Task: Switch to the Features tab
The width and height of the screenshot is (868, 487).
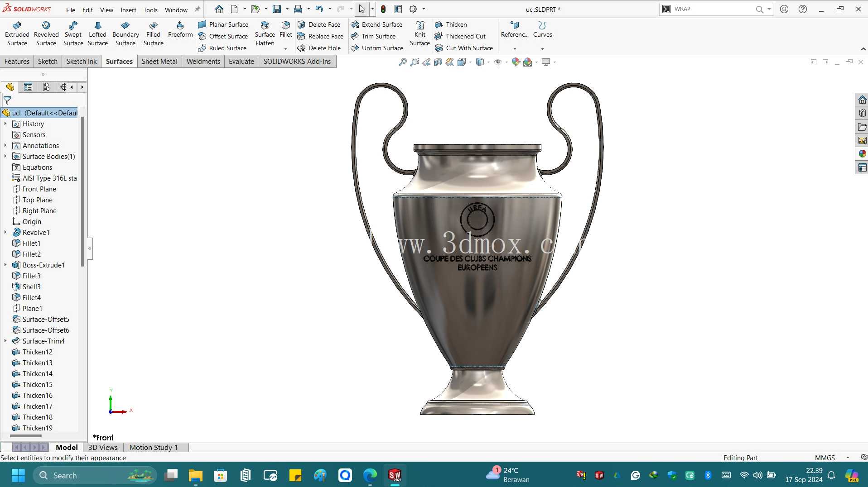Action: point(17,61)
